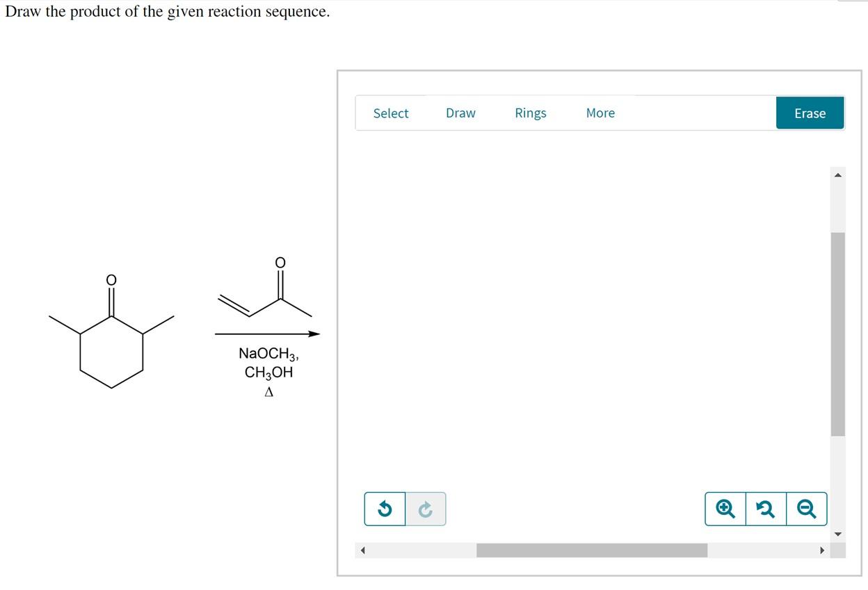Image resolution: width=868 pixels, height=590 pixels.
Task: Open the Rings tab
Action: click(531, 113)
